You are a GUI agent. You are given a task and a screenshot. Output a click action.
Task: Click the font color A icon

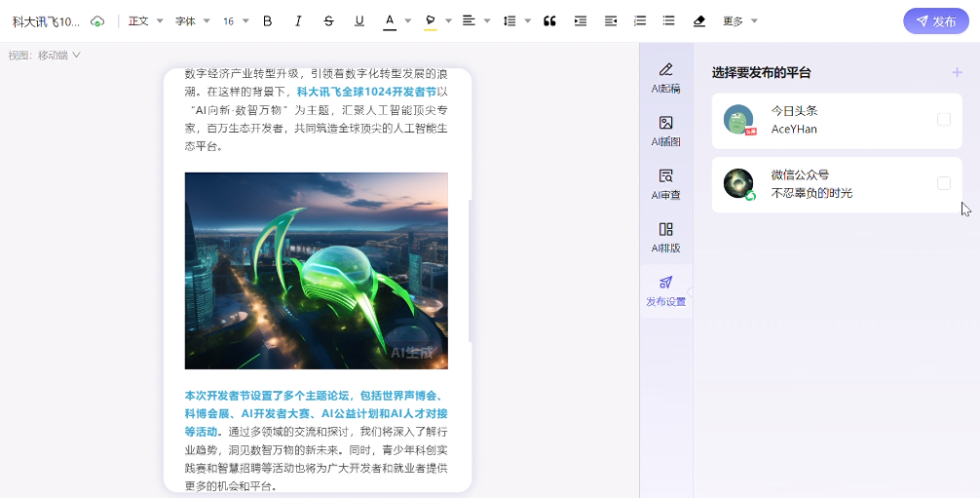click(x=390, y=21)
